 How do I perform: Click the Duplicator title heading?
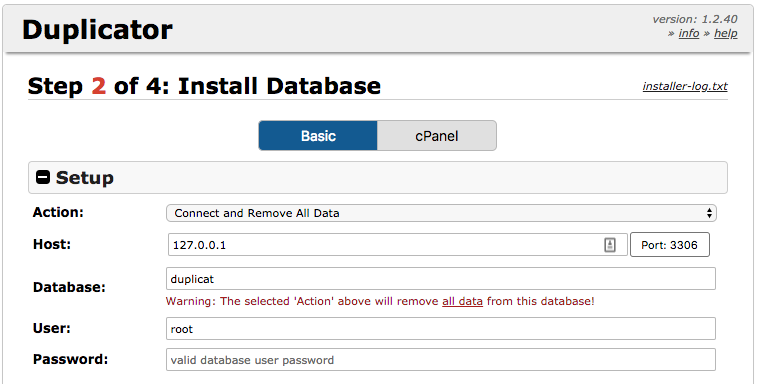pos(97,30)
